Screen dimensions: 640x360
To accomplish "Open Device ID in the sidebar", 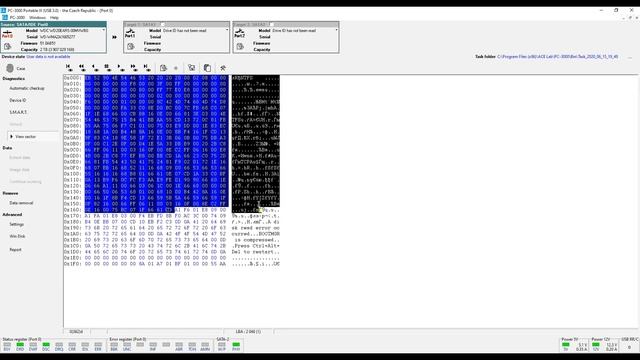I will point(18,100).
